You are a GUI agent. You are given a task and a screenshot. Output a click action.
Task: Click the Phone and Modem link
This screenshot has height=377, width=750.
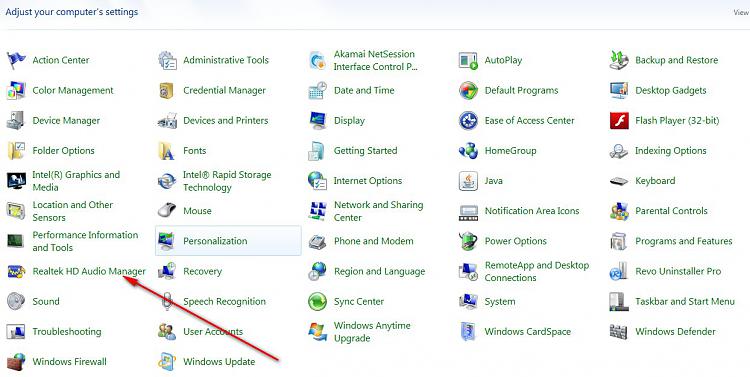point(374,241)
